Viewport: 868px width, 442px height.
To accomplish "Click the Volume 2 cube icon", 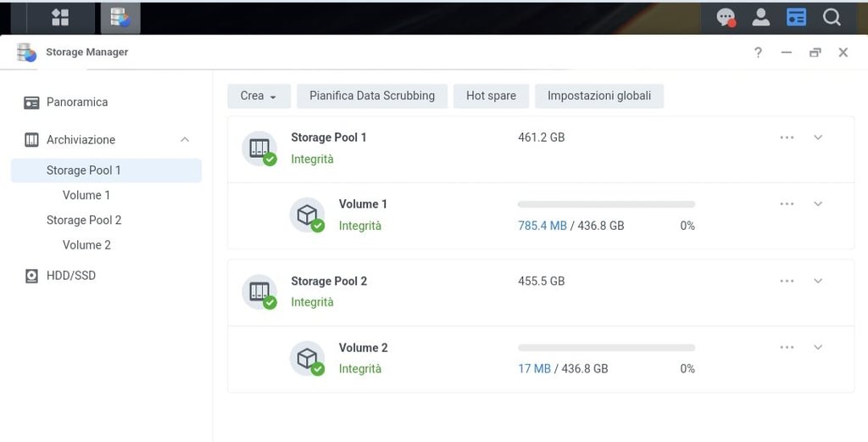I will [x=307, y=358].
